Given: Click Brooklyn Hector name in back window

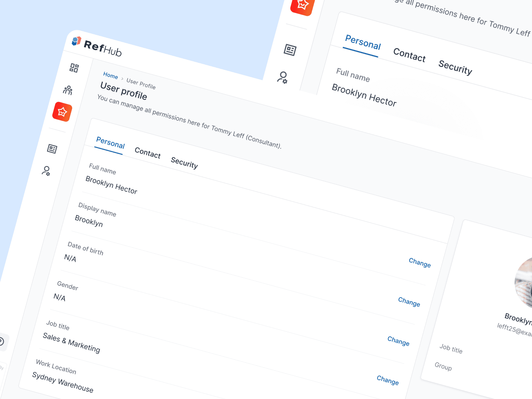Looking at the screenshot, I should point(364,95).
